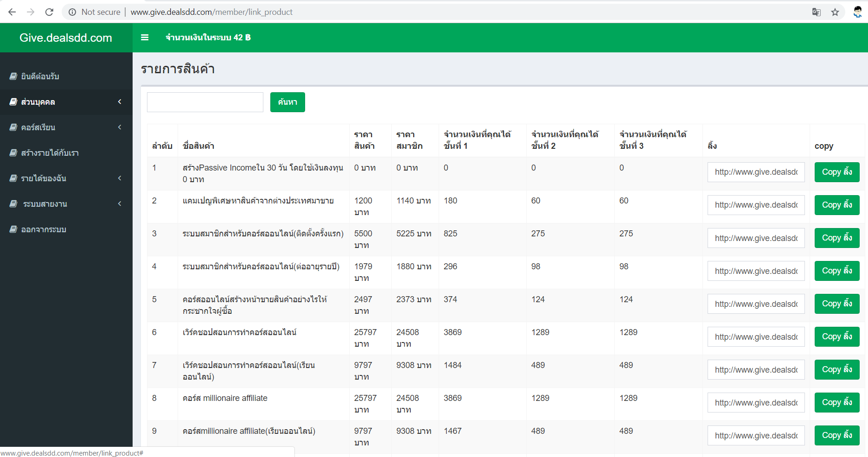Open the ส่วนบุคคล menu item
The width and height of the screenshot is (868, 457).
(66, 102)
